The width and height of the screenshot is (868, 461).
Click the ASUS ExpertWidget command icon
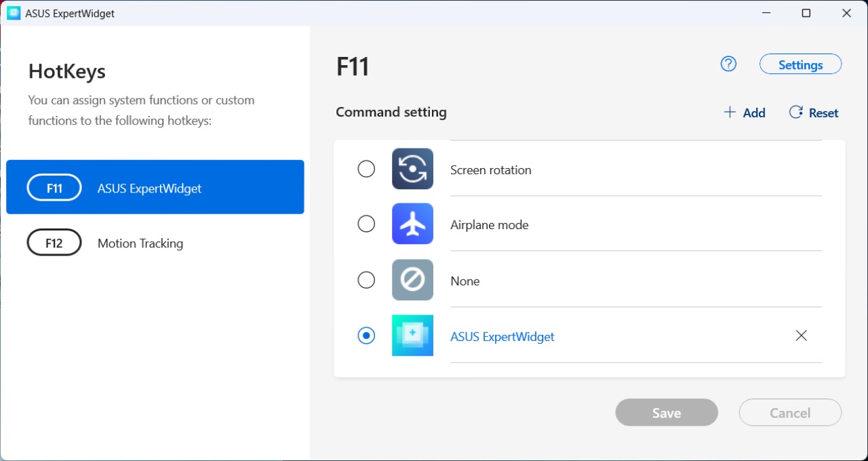point(412,336)
